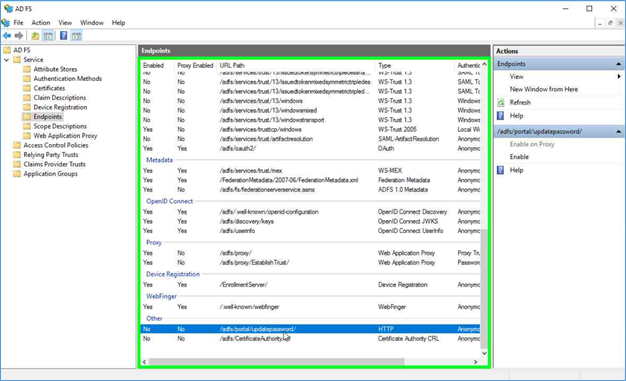
Task: Open the Window menu
Action: click(92, 23)
